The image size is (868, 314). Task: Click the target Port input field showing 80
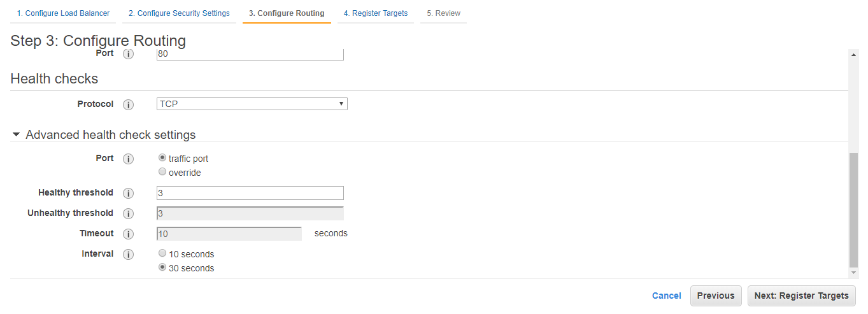[x=250, y=54]
